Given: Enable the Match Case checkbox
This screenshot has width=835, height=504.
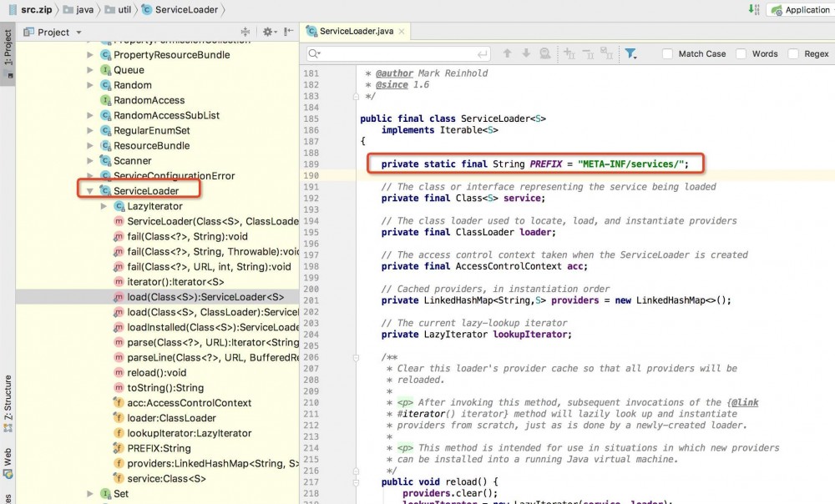Looking at the screenshot, I should [x=667, y=53].
